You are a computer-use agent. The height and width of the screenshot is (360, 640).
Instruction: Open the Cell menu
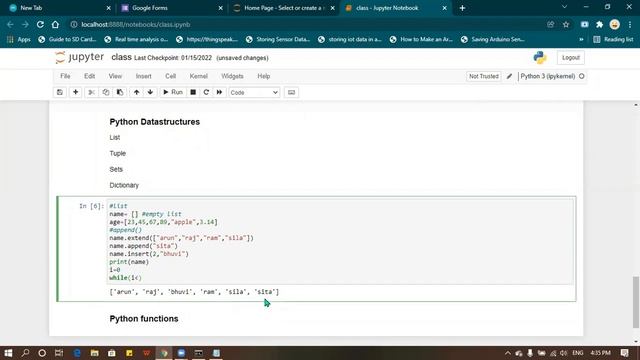click(170, 76)
